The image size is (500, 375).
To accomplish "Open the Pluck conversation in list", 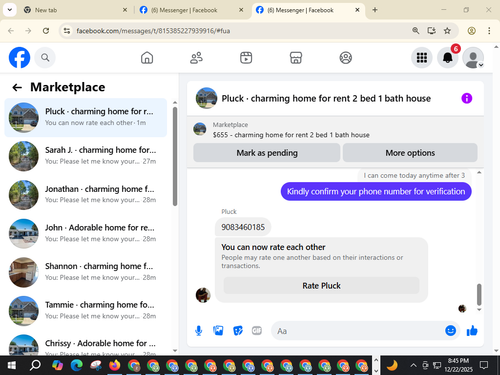I will tap(86, 117).
